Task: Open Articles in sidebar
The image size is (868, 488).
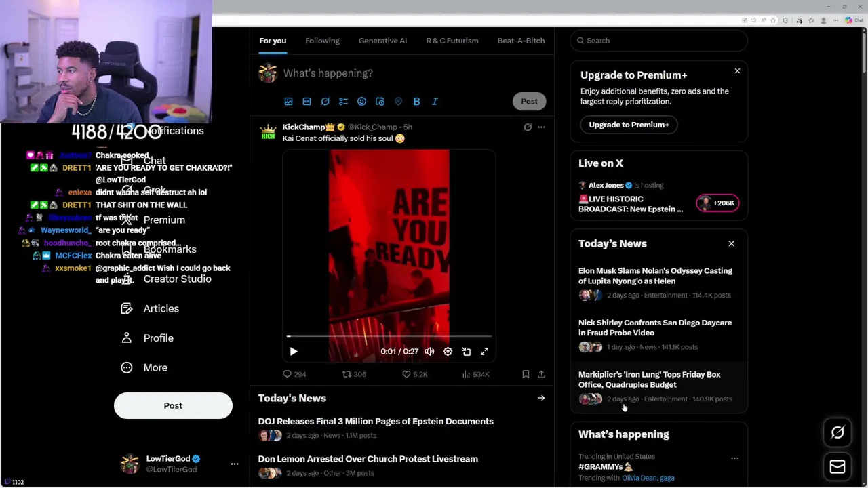Action: coord(150,308)
